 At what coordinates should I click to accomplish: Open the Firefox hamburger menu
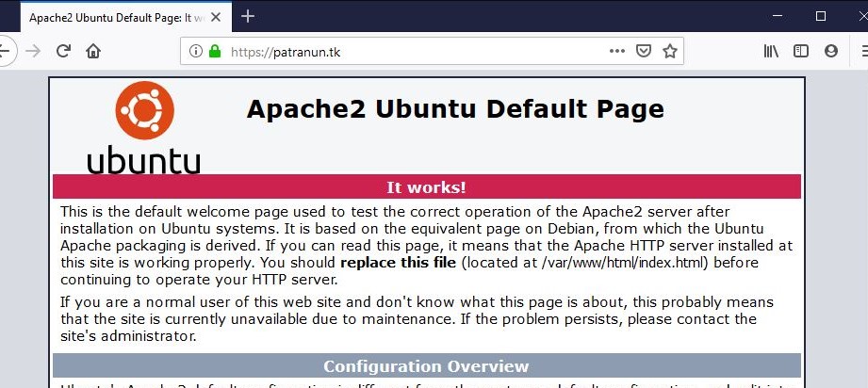coord(863,51)
